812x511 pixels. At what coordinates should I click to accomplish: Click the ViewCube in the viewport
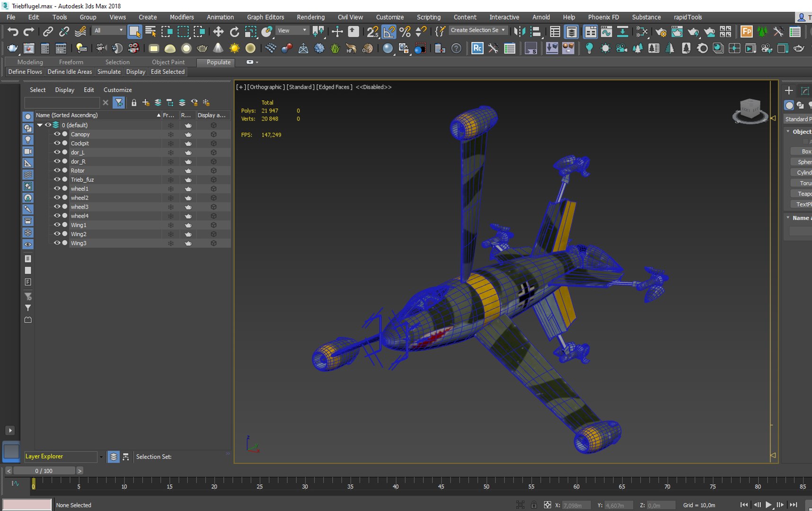(750, 111)
